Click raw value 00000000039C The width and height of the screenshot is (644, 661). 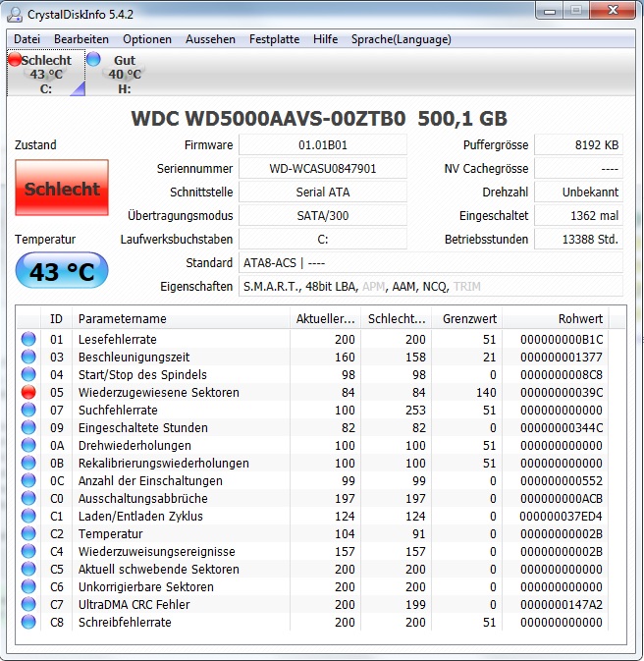[x=562, y=393]
